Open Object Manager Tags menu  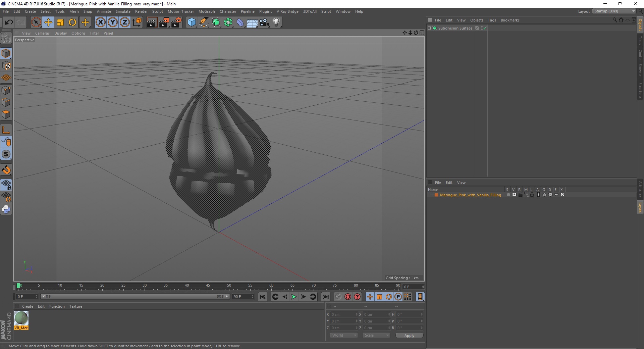point(492,20)
